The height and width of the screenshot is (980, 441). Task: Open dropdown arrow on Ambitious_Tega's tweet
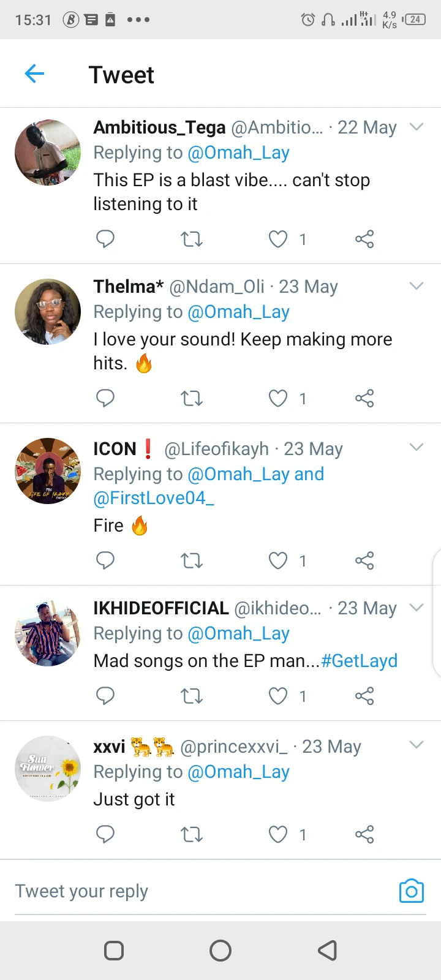(417, 127)
